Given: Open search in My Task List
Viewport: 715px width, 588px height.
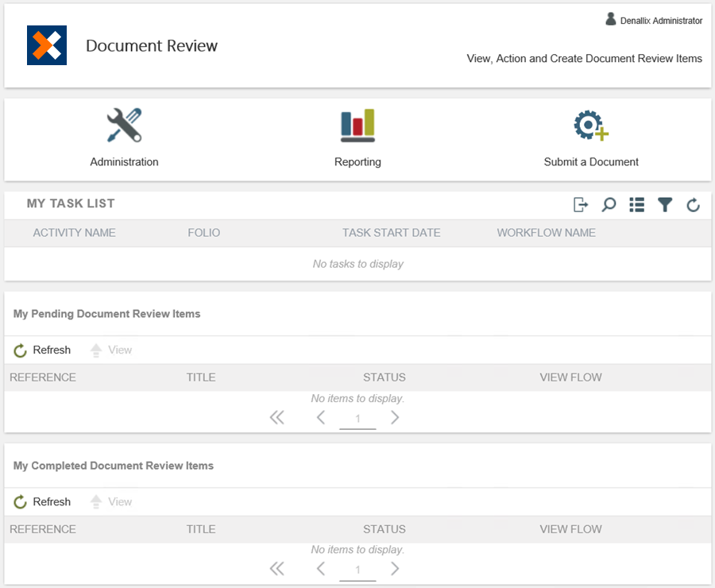Looking at the screenshot, I should click(x=609, y=205).
